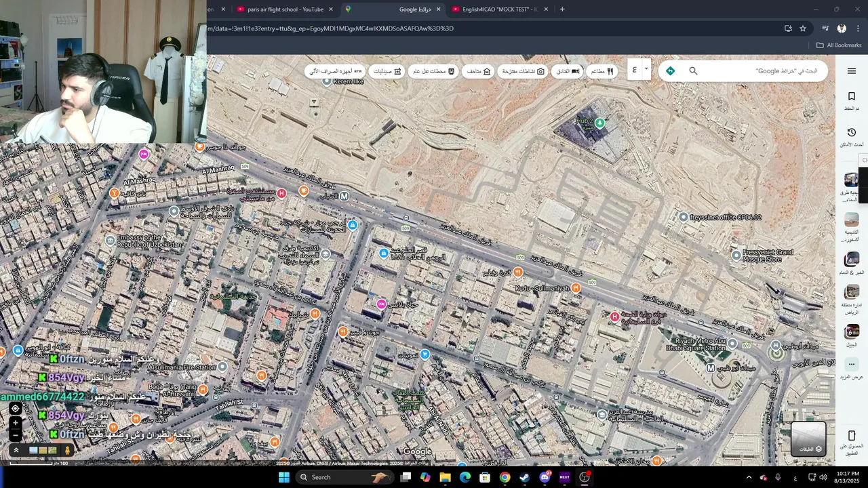Bookmark this page with the star icon

coord(803,28)
